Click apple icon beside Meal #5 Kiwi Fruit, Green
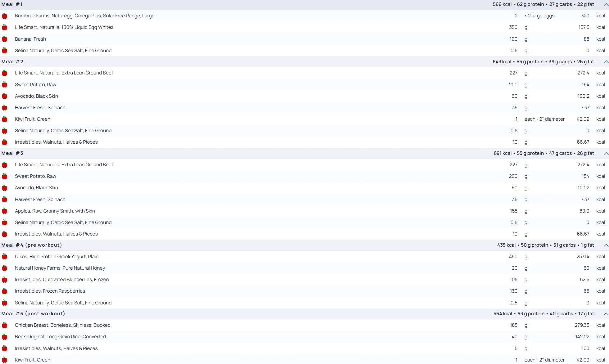Image resolution: width=609 pixels, height=364 pixels. click(x=5, y=360)
